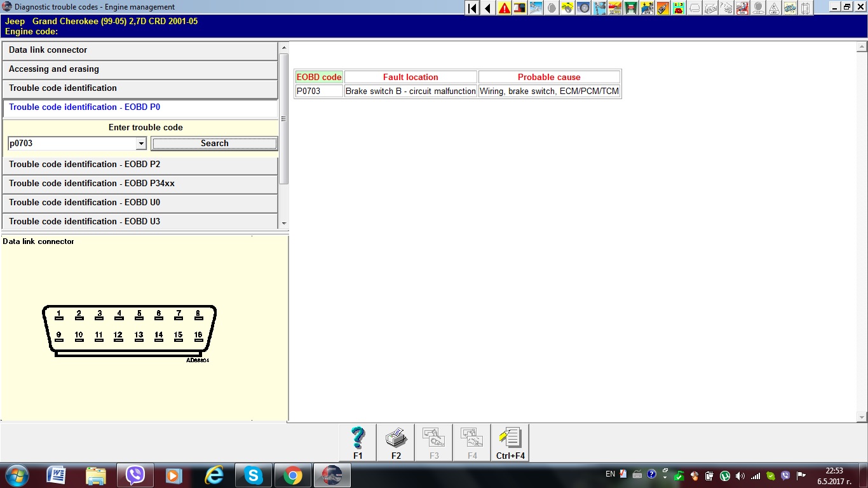Open the Data link connector section
868x488 pixels.
tap(140, 50)
